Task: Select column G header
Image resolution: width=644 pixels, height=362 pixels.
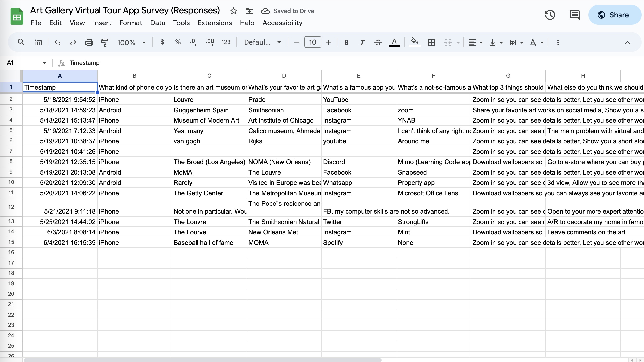Action: click(x=508, y=76)
